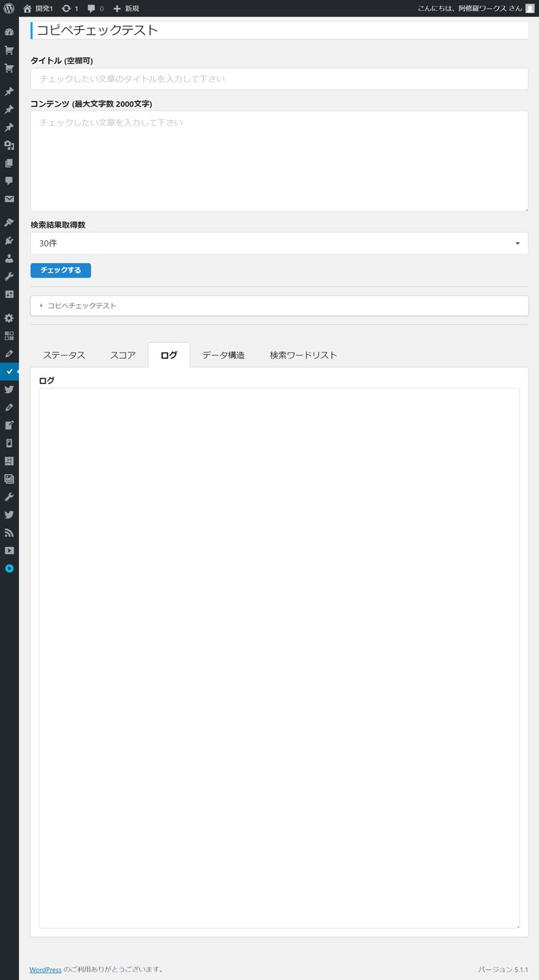Click the active checkmark icon in sidebar
The image size is (539, 980).
9,371
